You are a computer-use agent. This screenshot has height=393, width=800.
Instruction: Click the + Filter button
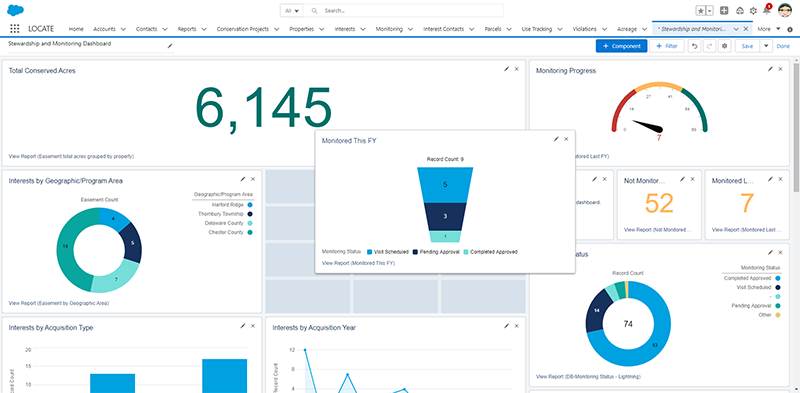pyautogui.click(x=667, y=46)
